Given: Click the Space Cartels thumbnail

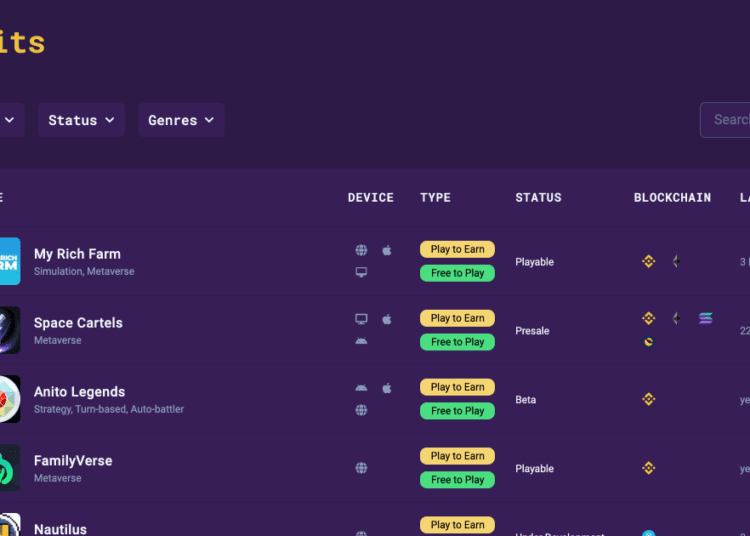Looking at the screenshot, I should click(x=10, y=330).
